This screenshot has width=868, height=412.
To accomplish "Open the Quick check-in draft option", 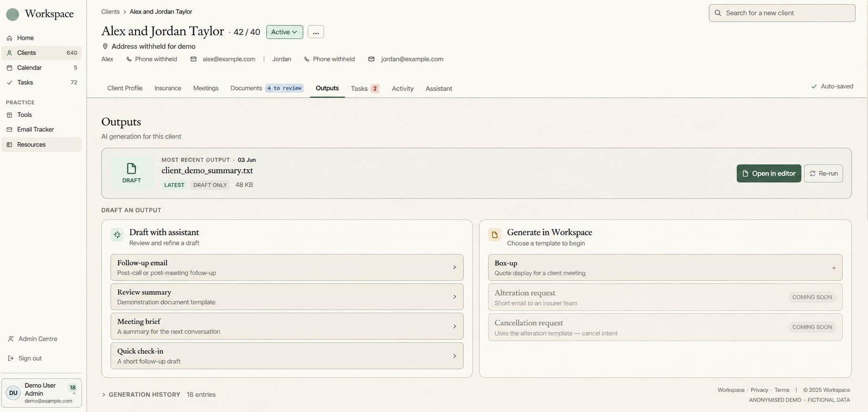I will tap(287, 356).
